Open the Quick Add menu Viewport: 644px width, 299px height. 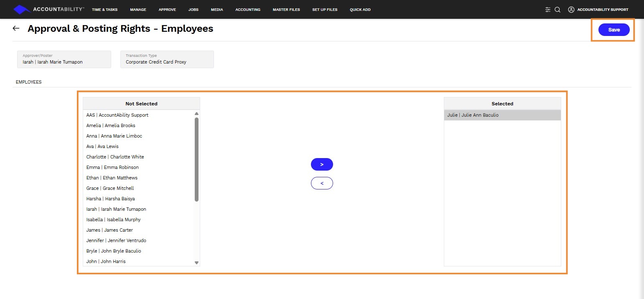[x=360, y=10]
